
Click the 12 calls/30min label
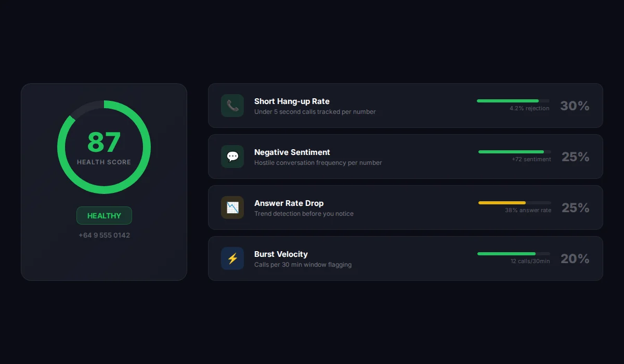(x=531, y=261)
